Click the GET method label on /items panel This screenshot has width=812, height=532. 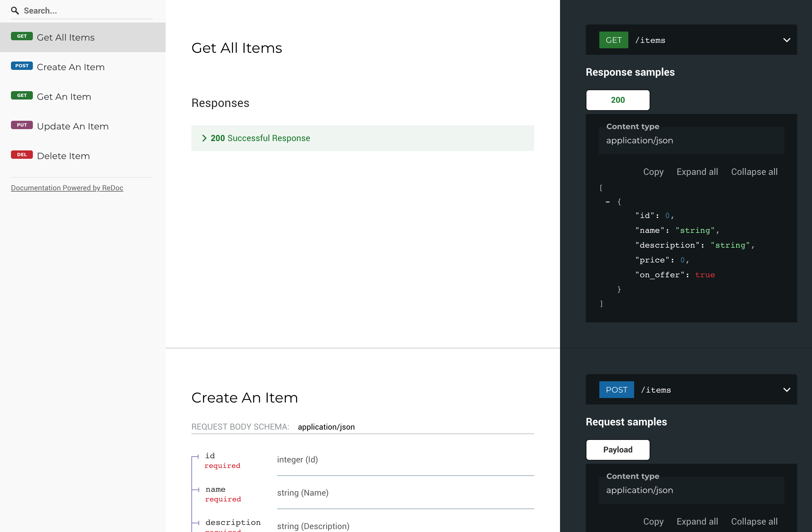pos(614,40)
